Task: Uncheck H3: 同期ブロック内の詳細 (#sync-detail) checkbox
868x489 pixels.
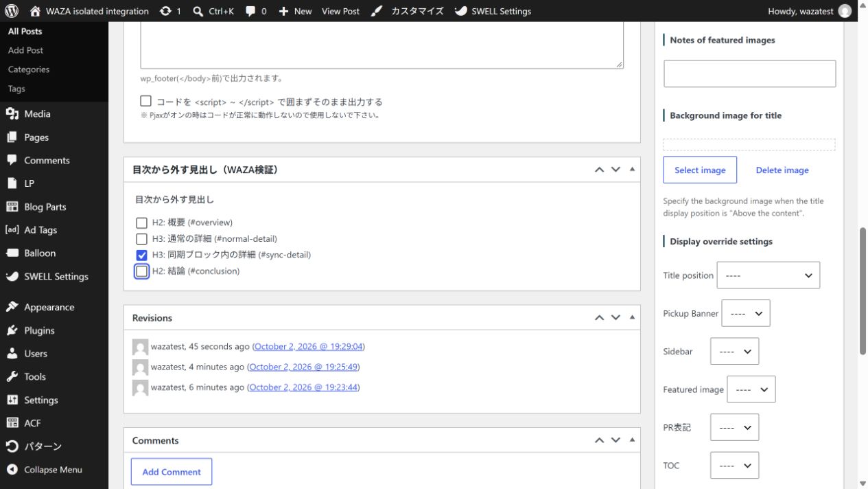Action: [x=141, y=255]
